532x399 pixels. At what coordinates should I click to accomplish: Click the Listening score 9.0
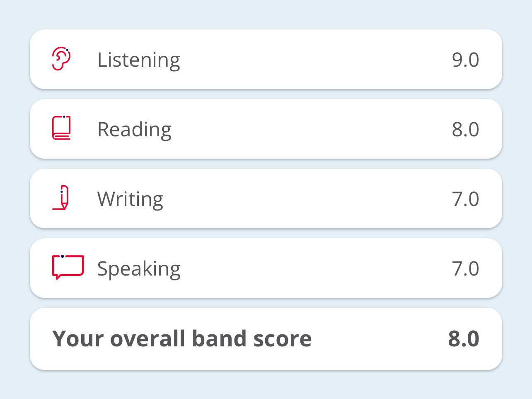(x=465, y=60)
